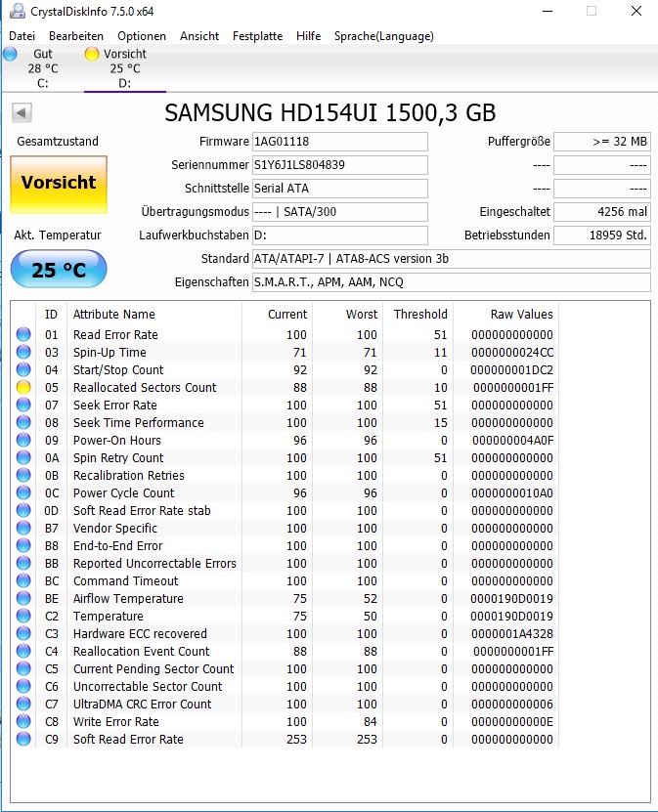Click the Firmware field 1AG01118
The width and height of the screenshot is (658, 812).
pyautogui.click(x=340, y=142)
